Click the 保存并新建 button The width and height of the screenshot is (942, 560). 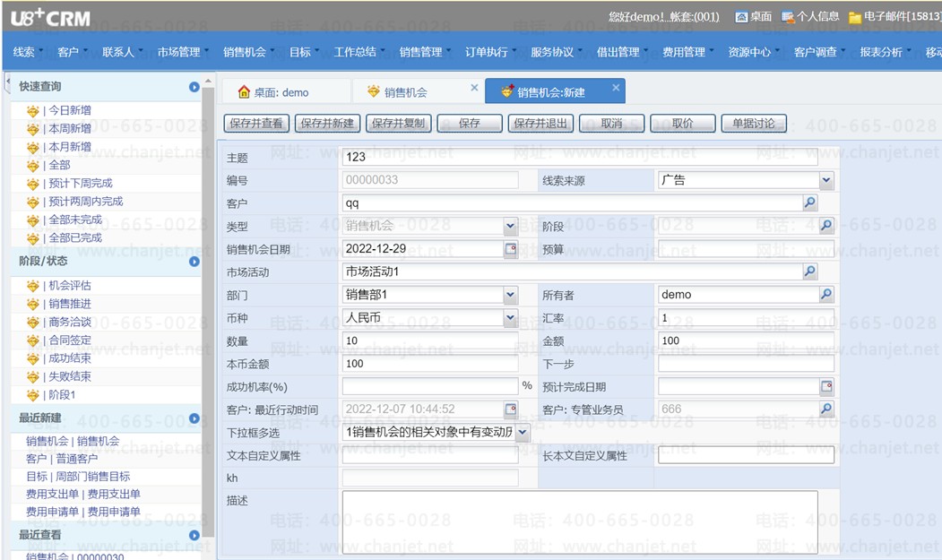[x=327, y=124]
